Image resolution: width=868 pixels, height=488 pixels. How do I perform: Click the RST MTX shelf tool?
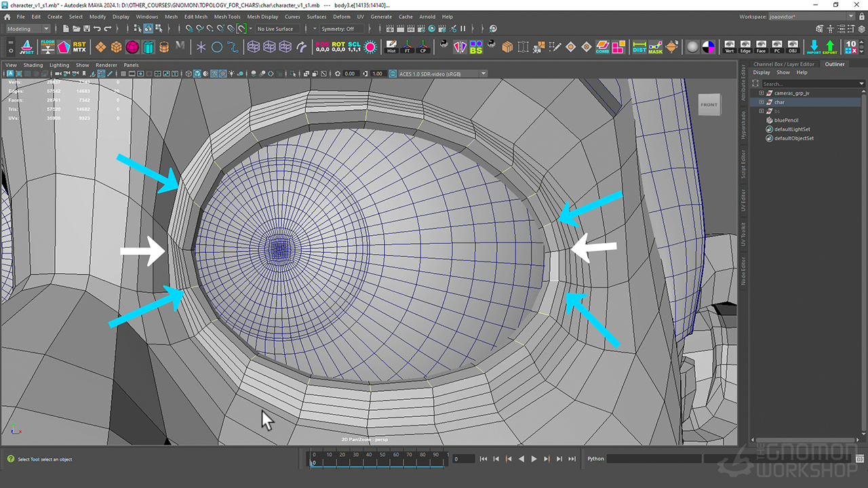[79, 47]
